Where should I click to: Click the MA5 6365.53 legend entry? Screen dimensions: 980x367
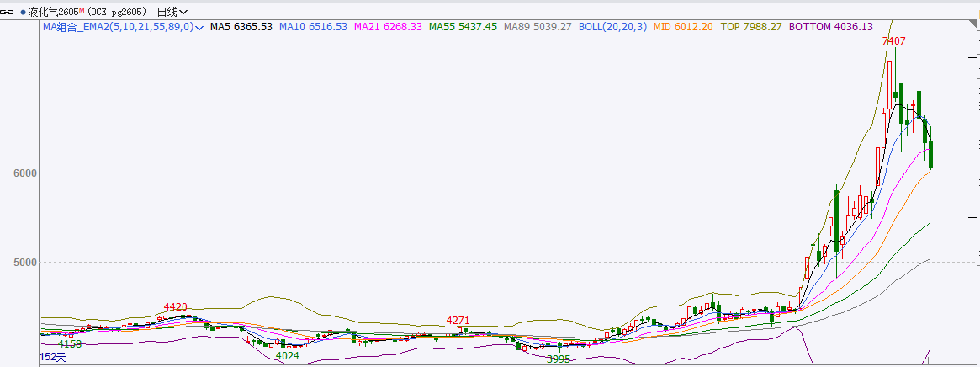coord(241,27)
